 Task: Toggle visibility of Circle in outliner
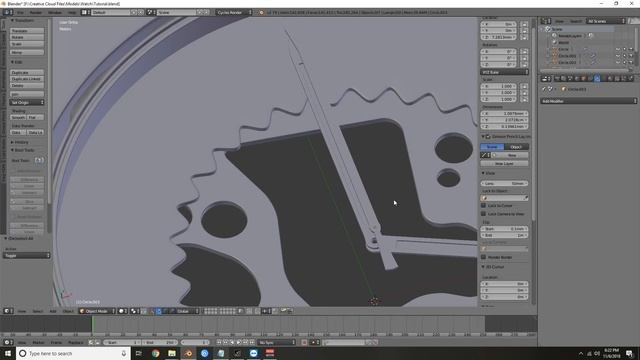click(618, 49)
